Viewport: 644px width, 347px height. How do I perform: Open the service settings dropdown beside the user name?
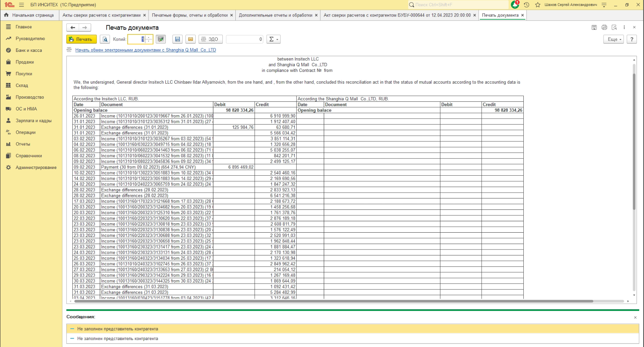(604, 5)
